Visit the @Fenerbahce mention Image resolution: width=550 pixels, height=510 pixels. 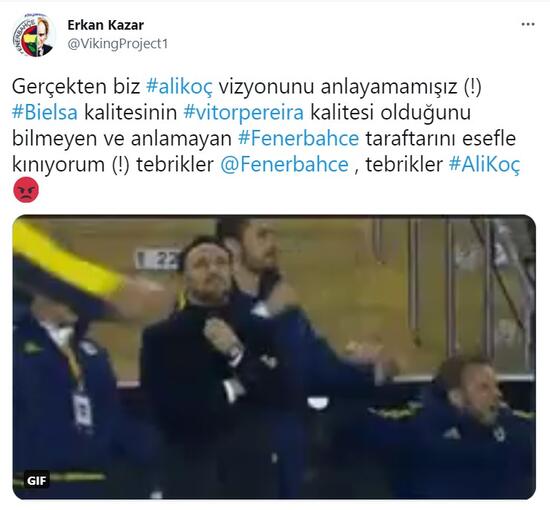pos(284,164)
